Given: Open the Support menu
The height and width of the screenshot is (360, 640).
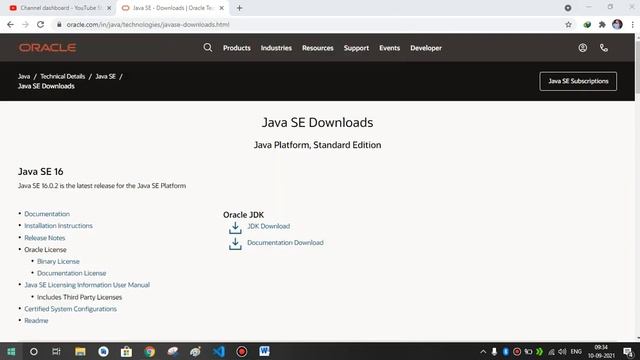Looking at the screenshot, I should 356,48.
